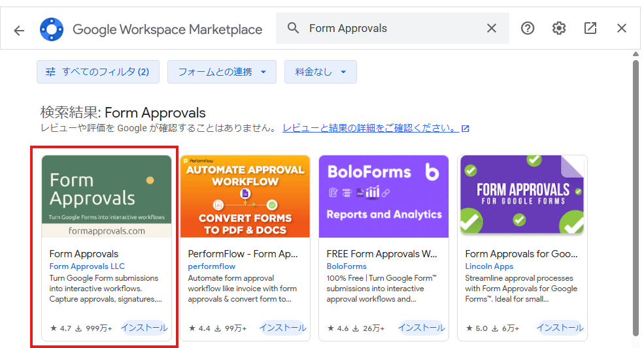This screenshot has width=644, height=348.
Task: Click the Google Workspace Marketplace title text
Action: click(167, 29)
